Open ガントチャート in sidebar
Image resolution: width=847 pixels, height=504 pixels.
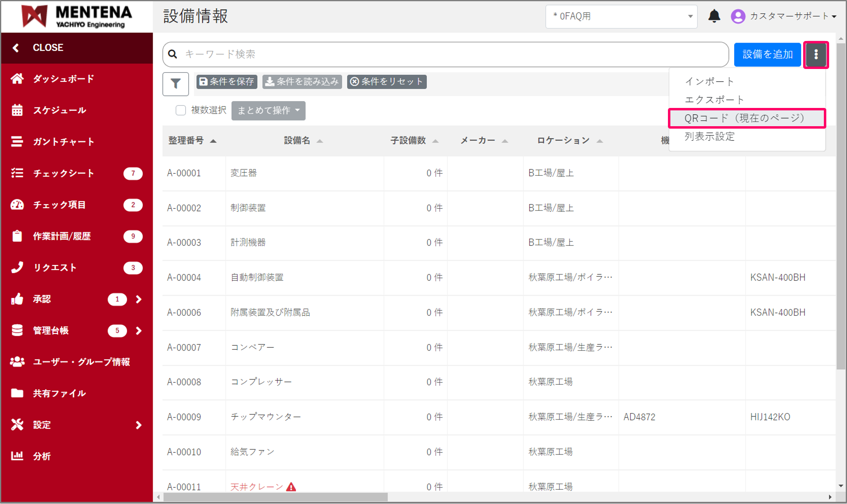(63, 142)
